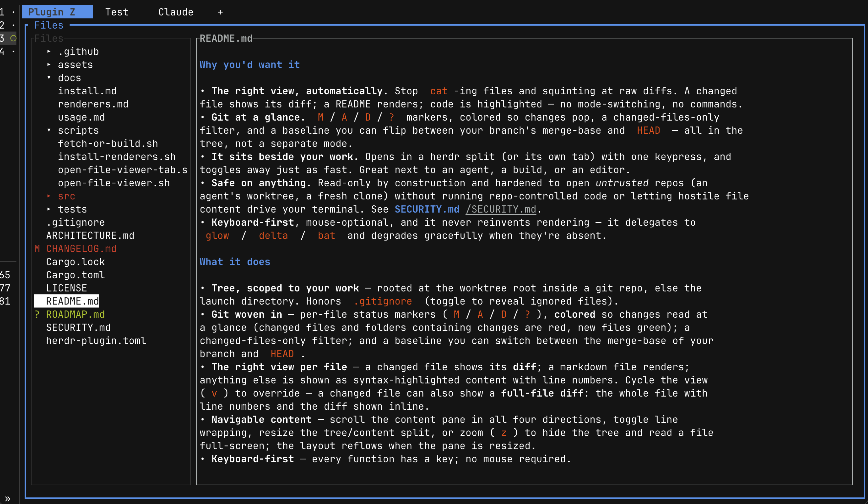
Task: Open install.md in docs
Action: pyautogui.click(x=87, y=91)
